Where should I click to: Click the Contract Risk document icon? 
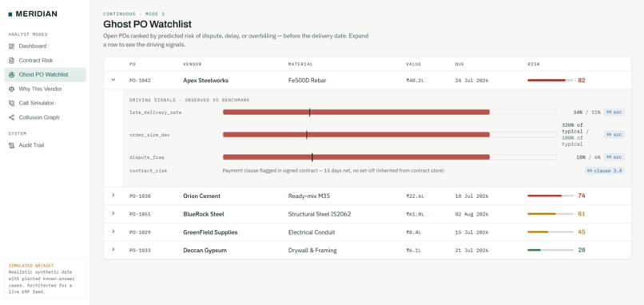click(x=11, y=61)
